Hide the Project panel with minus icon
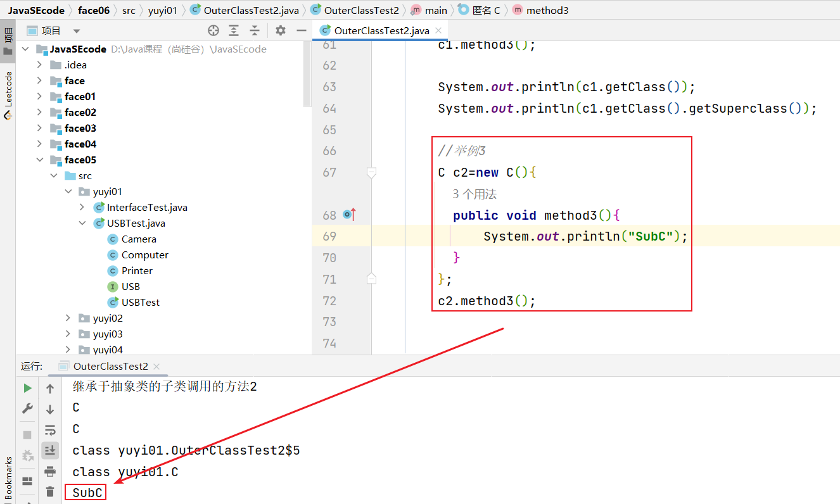The width and height of the screenshot is (840, 504). 301,30
